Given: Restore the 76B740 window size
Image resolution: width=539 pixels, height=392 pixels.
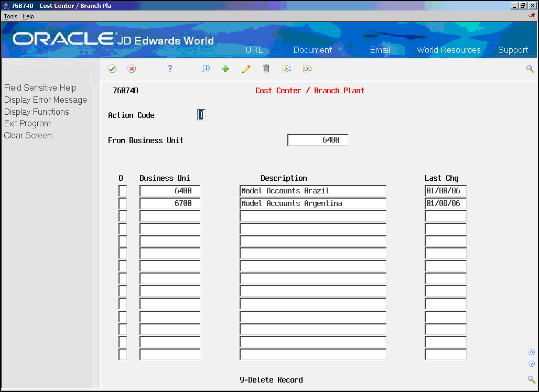Looking at the screenshot, I should tap(523, 5).
